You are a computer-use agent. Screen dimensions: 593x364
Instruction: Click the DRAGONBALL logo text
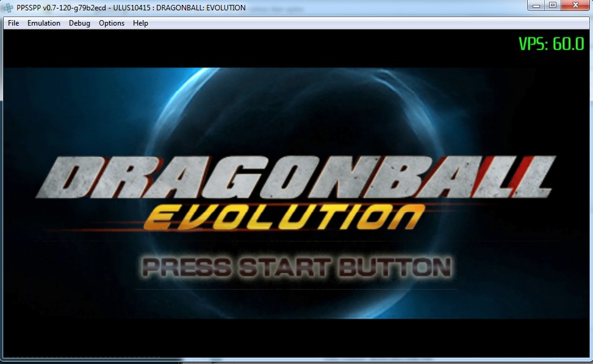293,177
